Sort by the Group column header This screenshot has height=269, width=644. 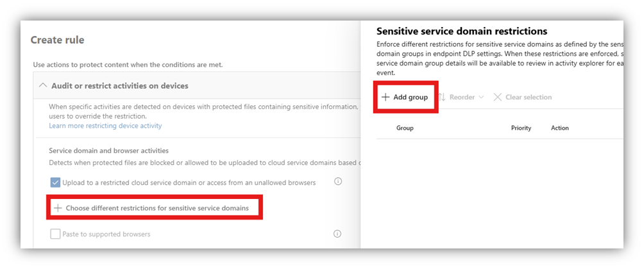(x=405, y=128)
